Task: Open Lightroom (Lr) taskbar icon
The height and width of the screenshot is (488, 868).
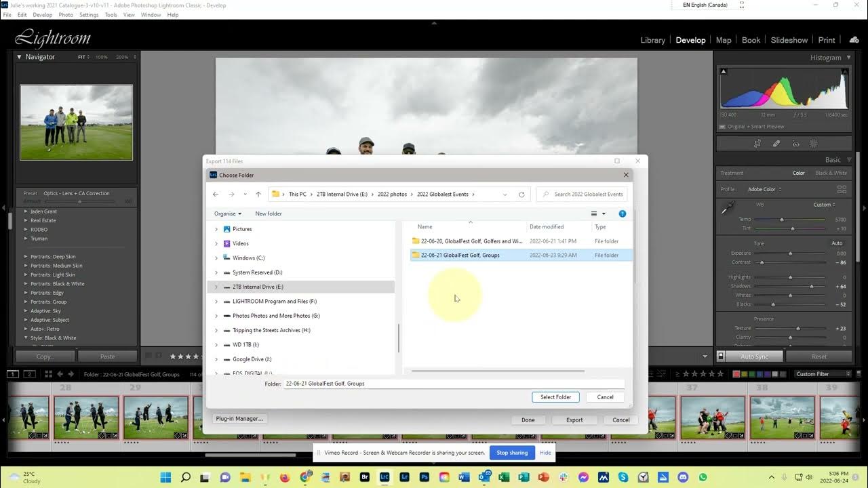Action: pos(405,477)
